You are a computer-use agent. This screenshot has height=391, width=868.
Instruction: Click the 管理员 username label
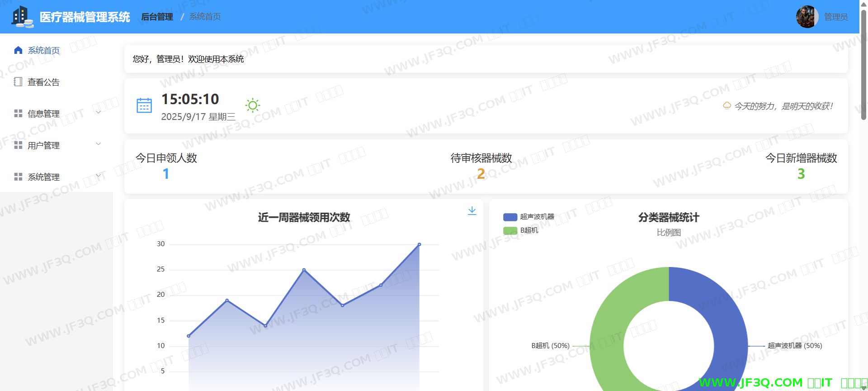click(835, 17)
